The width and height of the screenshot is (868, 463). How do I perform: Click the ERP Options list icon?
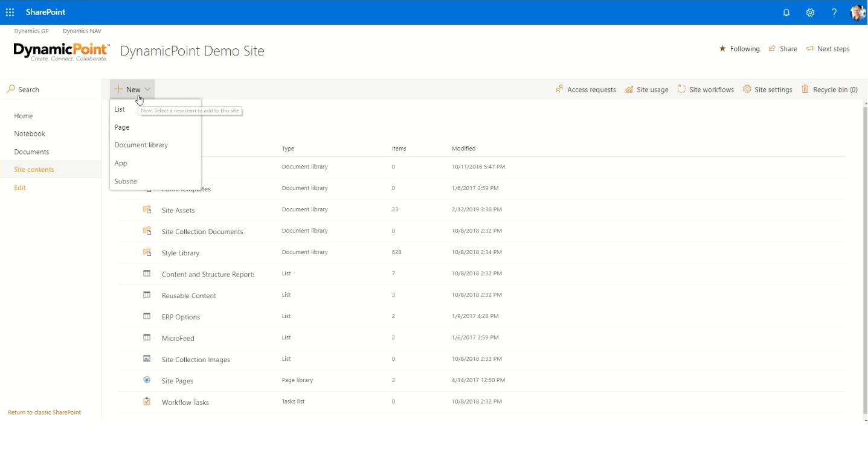[147, 316]
